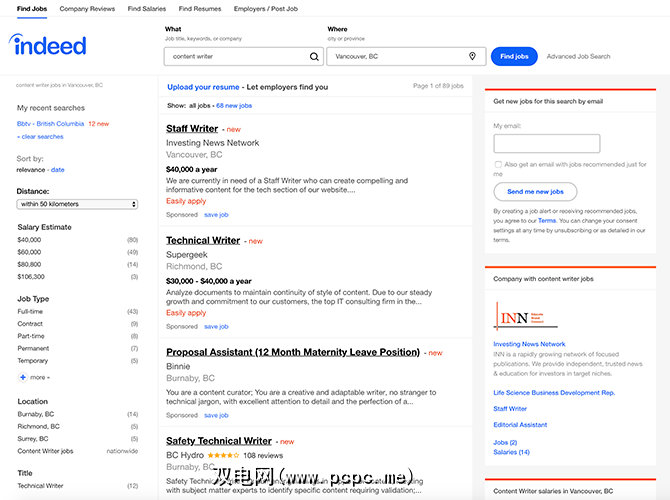Click the Where location input field
The width and height of the screenshot is (670, 500).
tap(406, 56)
